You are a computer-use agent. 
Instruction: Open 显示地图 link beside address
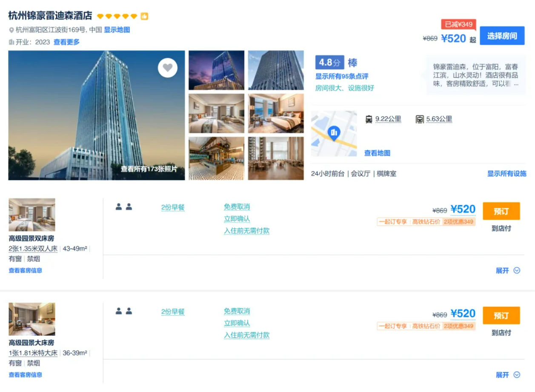(117, 30)
